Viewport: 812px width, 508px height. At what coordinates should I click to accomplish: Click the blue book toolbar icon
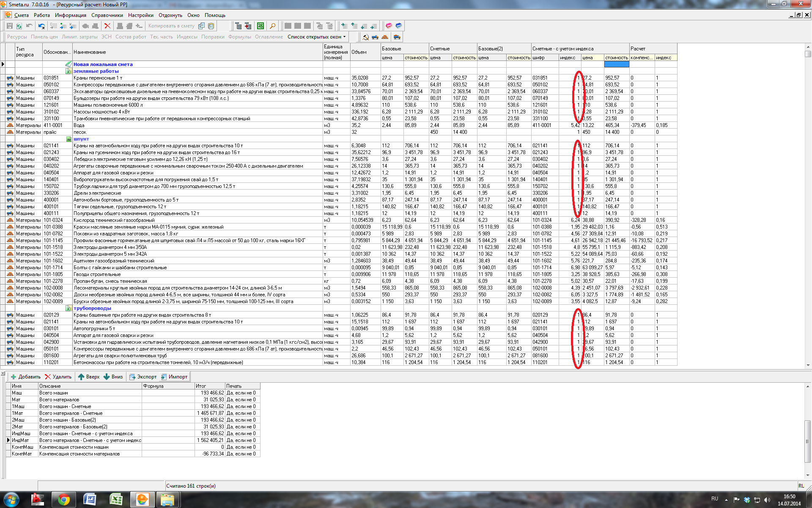398,26
